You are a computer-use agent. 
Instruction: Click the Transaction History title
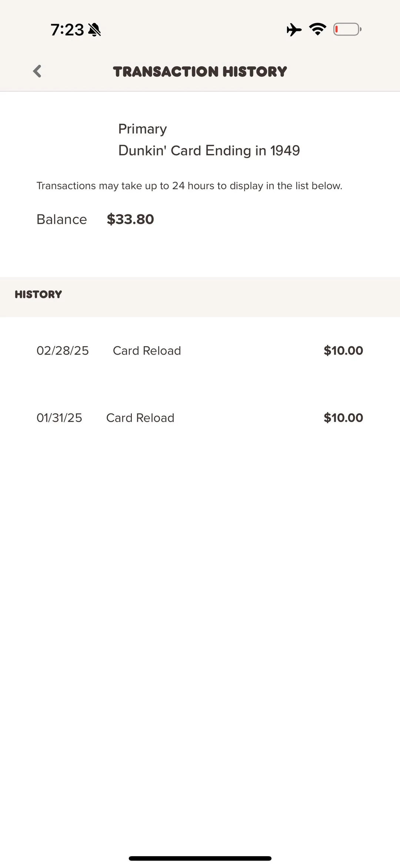200,71
